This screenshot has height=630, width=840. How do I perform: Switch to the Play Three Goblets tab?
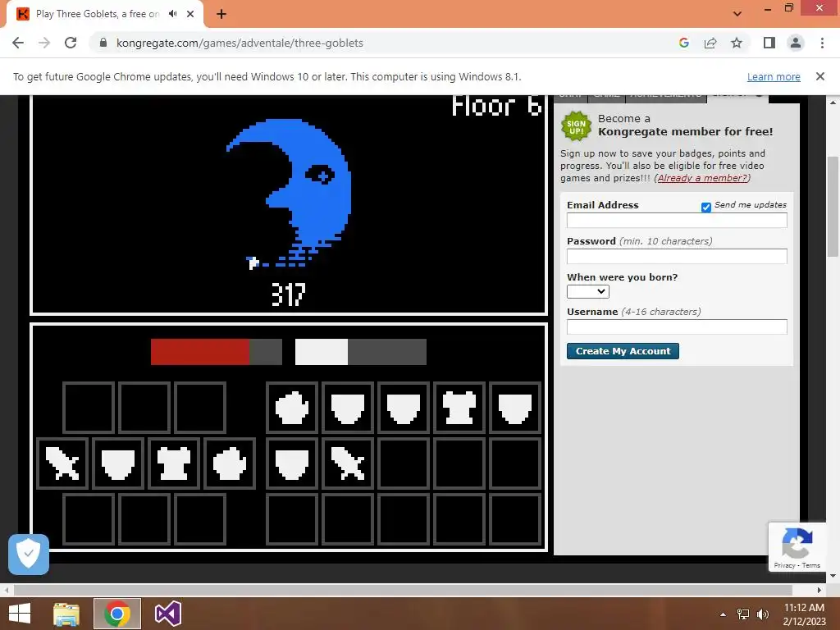coord(98,14)
